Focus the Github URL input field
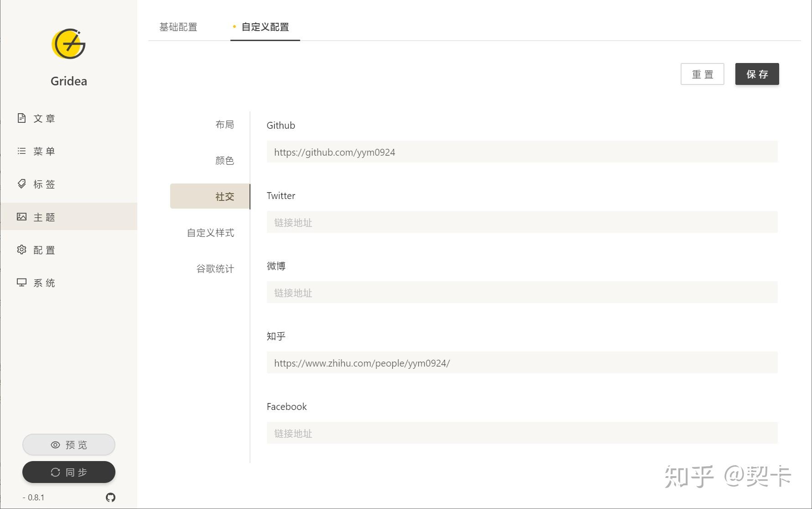812x509 pixels. coord(522,152)
